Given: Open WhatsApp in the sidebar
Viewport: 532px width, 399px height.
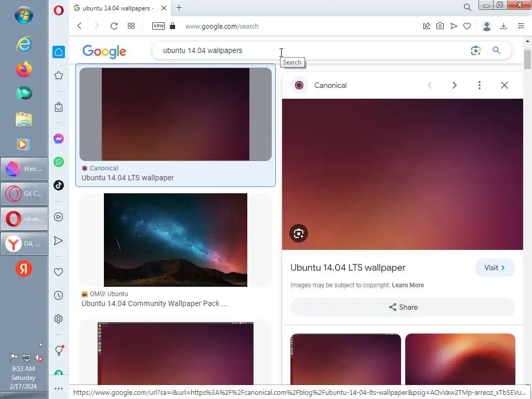Looking at the screenshot, I should [x=59, y=162].
